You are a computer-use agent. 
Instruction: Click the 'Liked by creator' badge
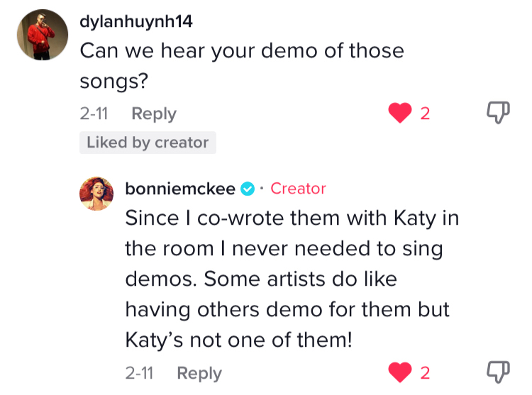[148, 143]
